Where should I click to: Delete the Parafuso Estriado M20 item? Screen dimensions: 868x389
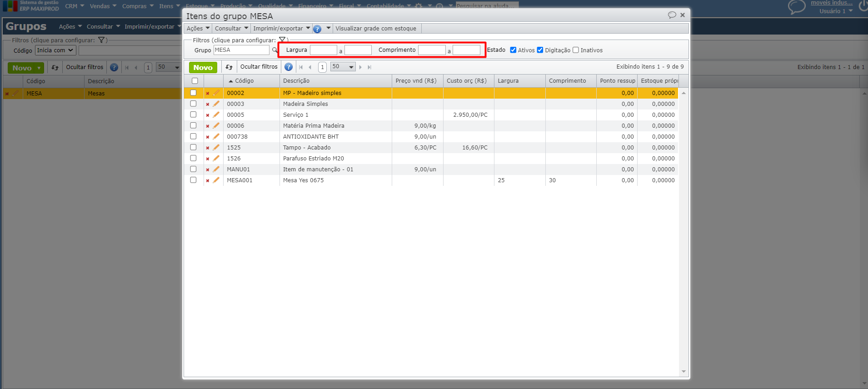click(208, 159)
